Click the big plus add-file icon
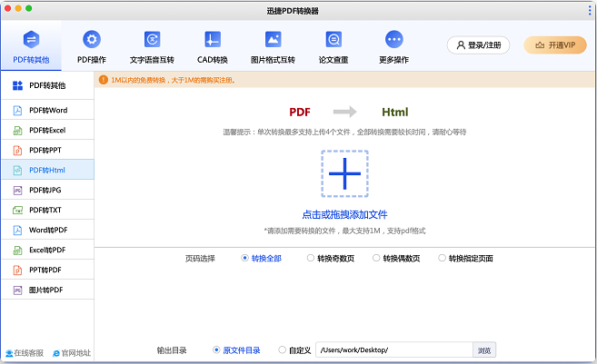 (344, 173)
